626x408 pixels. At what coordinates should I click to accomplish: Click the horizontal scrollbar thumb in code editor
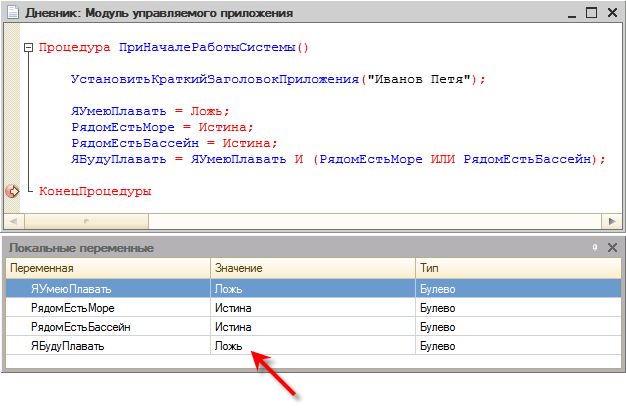pos(86,221)
